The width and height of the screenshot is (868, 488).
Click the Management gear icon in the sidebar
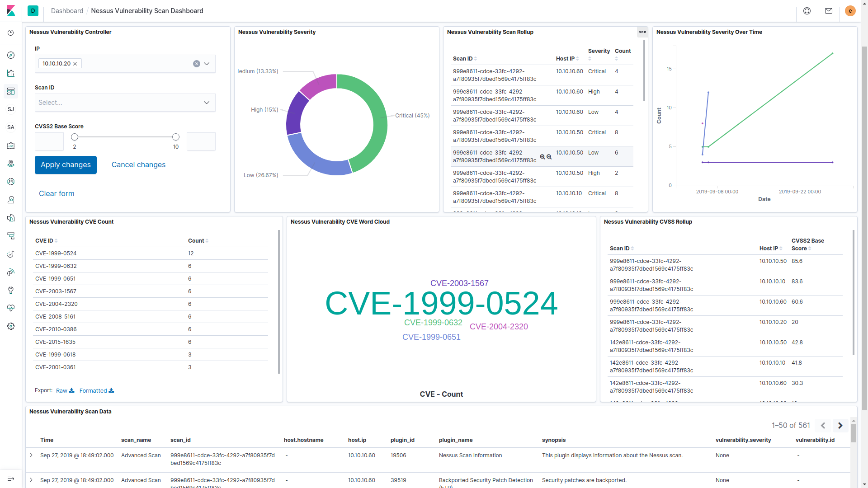(x=11, y=326)
